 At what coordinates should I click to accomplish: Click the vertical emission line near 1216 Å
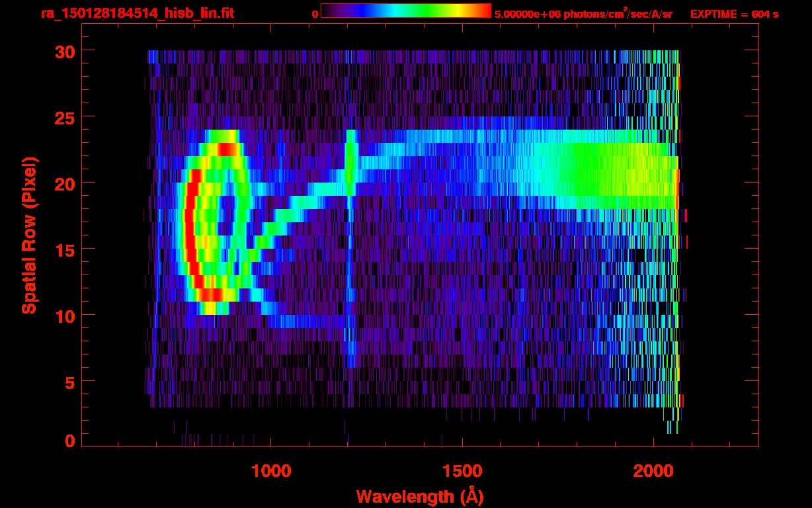[350, 249]
